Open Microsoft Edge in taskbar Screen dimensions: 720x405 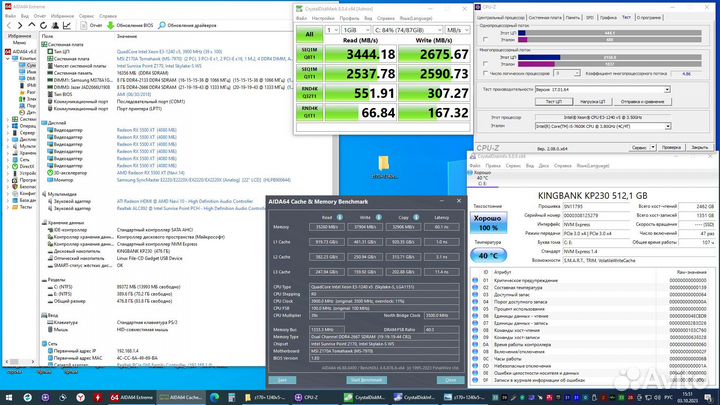(x=214, y=397)
